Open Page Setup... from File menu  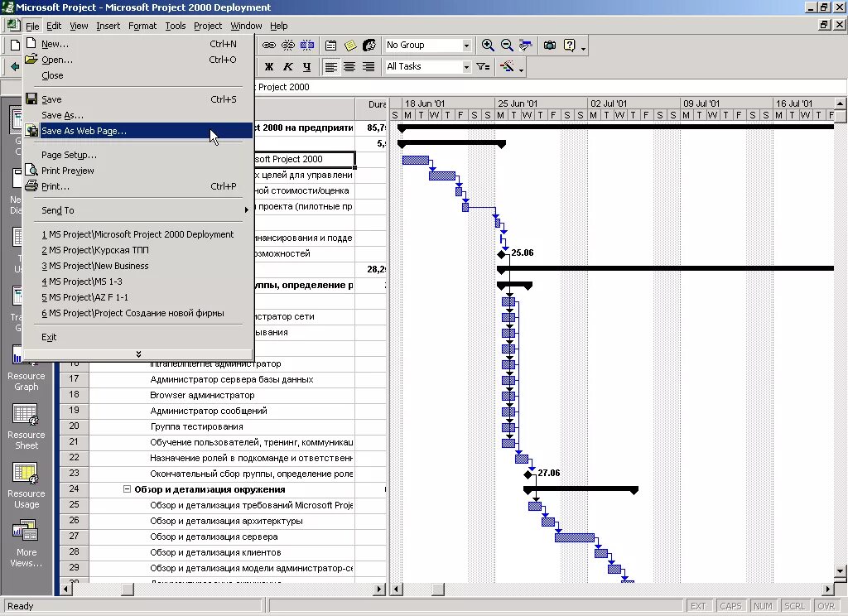click(138, 155)
